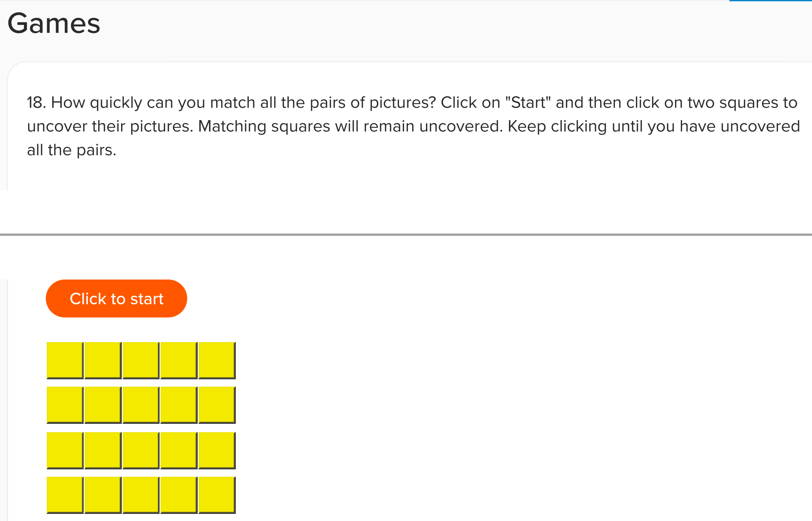Reveal the first square in the third row
This screenshot has width=812, height=521.
pos(65,450)
